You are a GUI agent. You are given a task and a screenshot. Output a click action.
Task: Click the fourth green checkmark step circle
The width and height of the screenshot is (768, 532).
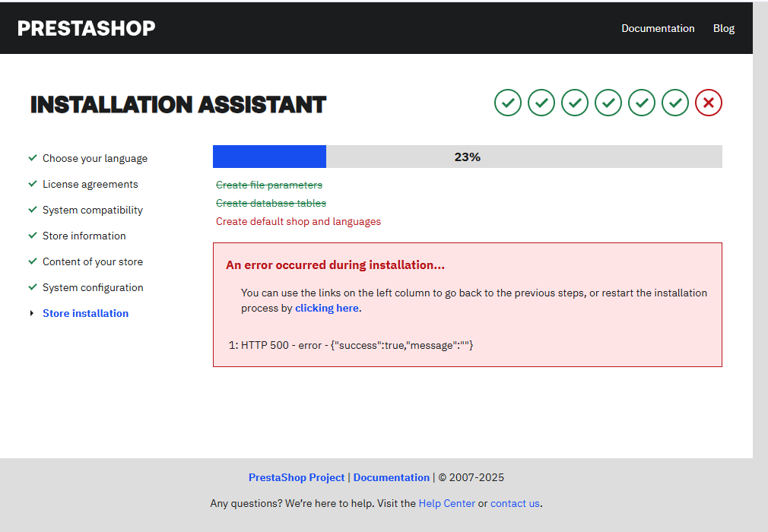[608, 103]
